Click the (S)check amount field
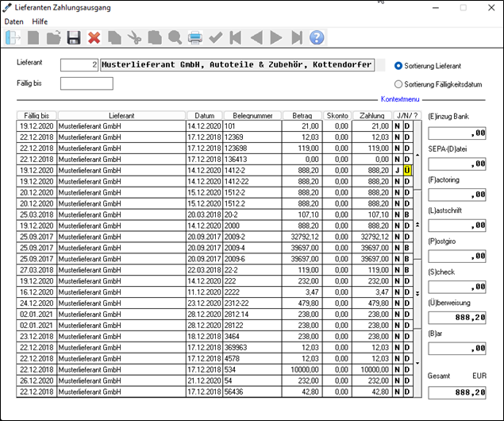504x421 pixels. [456, 287]
